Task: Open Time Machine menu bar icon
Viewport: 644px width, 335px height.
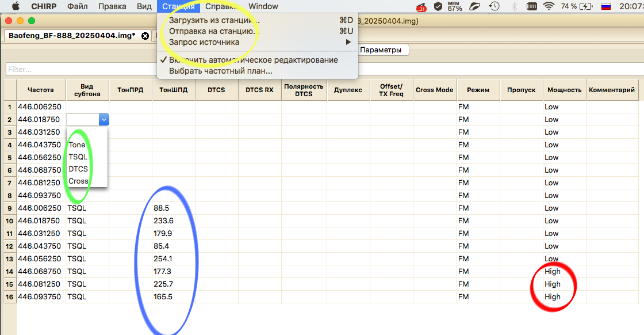Action: click(x=494, y=6)
